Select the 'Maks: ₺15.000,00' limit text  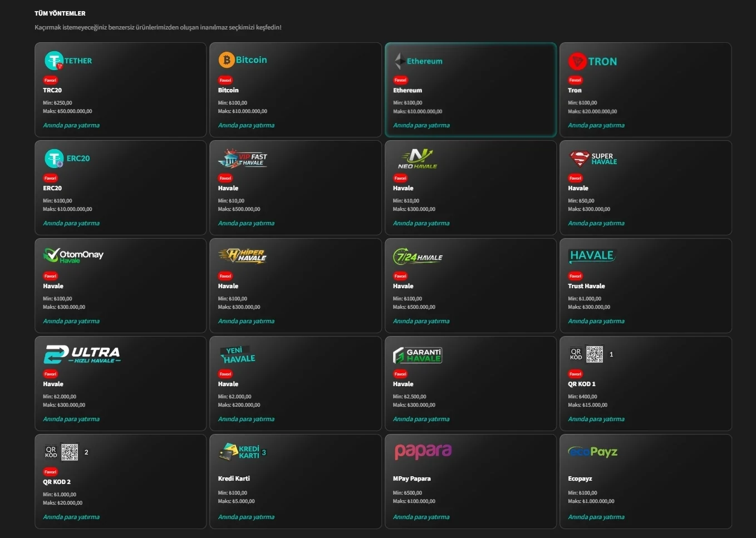pyautogui.click(x=588, y=405)
